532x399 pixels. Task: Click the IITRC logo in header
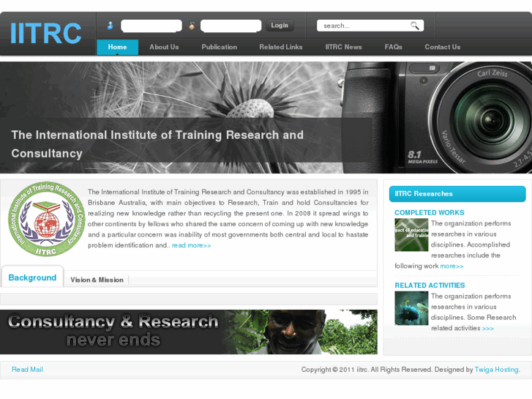[46, 33]
